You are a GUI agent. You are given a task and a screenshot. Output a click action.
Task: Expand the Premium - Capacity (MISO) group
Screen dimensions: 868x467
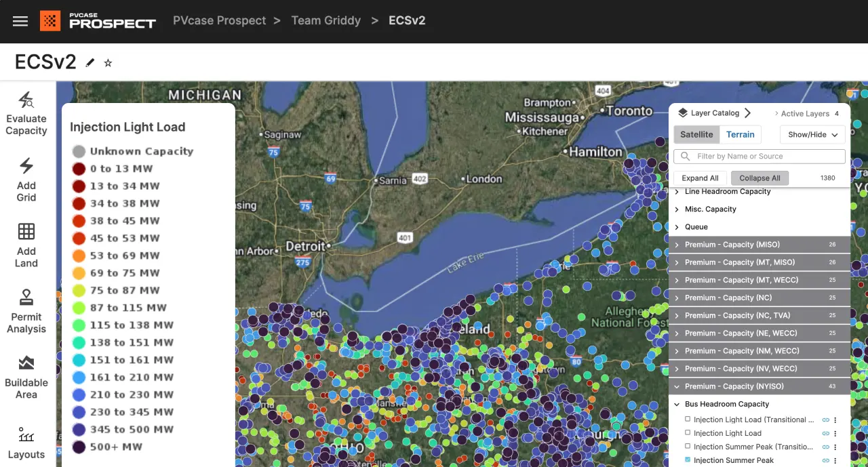[677, 245]
